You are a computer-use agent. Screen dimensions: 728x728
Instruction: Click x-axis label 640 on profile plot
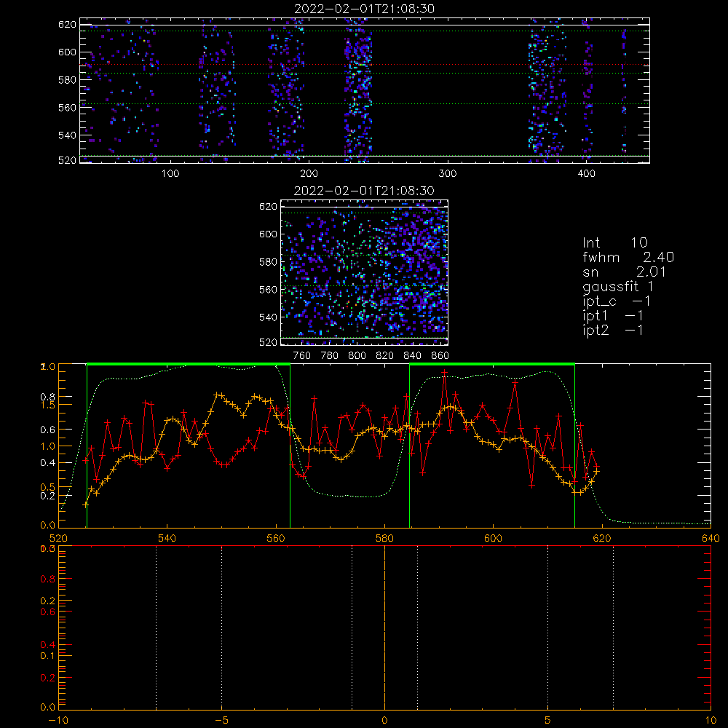pyautogui.click(x=711, y=539)
